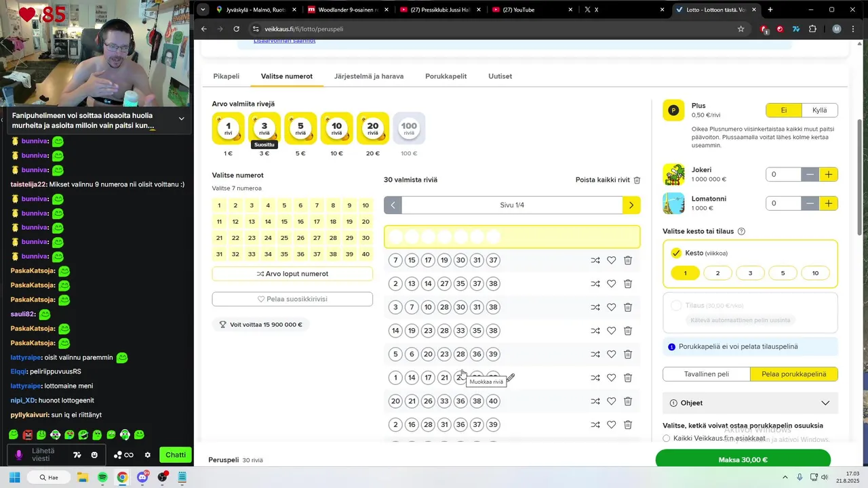The width and height of the screenshot is (868, 488).
Task: Draw 20 riviä ready rows
Action: [x=373, y=128]
